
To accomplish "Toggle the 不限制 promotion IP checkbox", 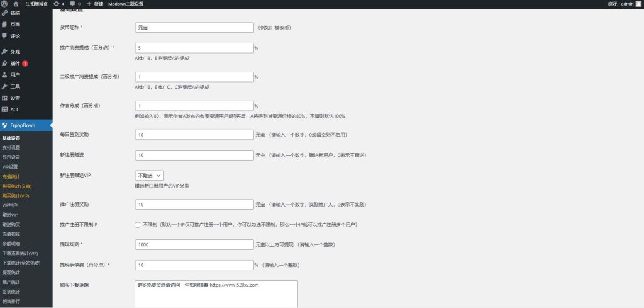I will (x=138, y=225).
